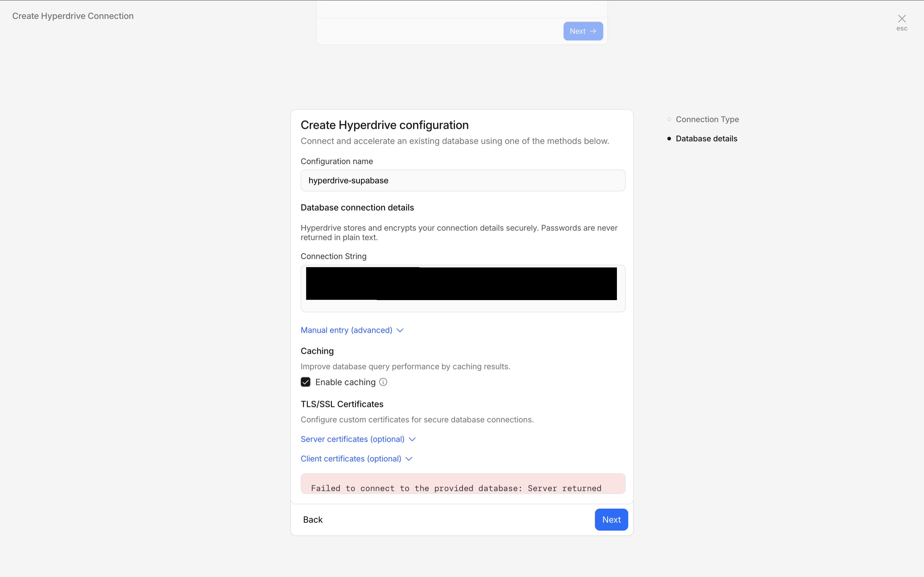
Task: Uncheck the Enable caching checkbox
Action: (306, 382)
